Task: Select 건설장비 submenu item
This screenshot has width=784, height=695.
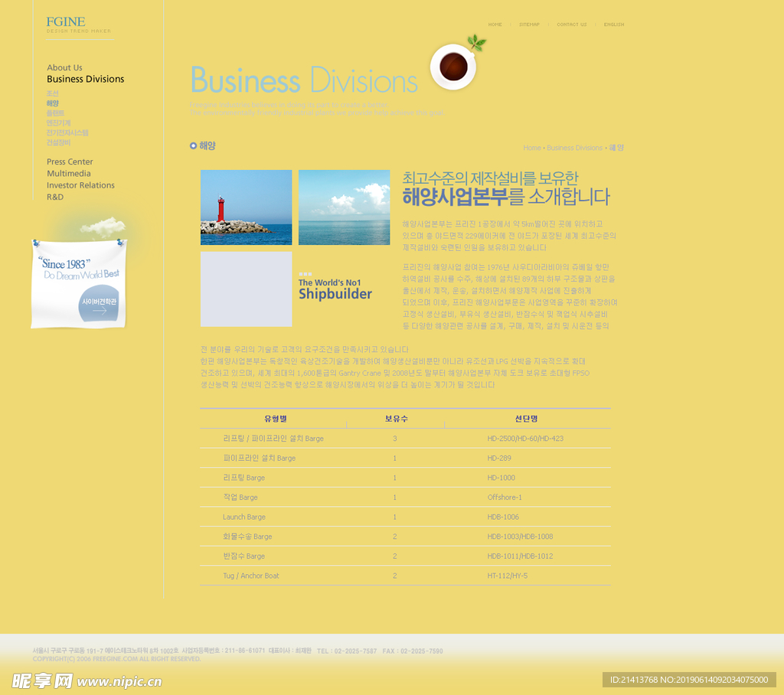Action: (58, 142)
